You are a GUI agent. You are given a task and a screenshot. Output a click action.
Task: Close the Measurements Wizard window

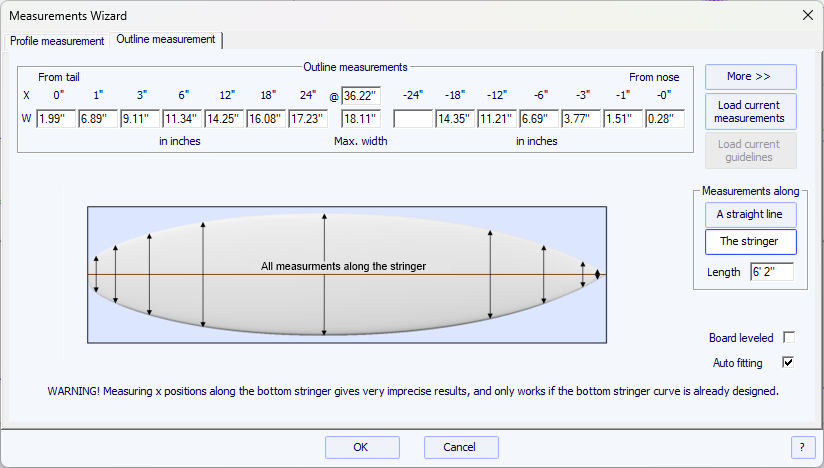[x=807, y=15]
